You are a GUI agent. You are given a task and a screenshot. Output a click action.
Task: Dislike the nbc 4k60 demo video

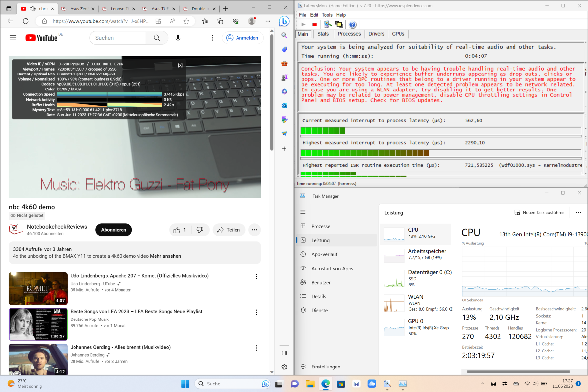tap(200, 230)
